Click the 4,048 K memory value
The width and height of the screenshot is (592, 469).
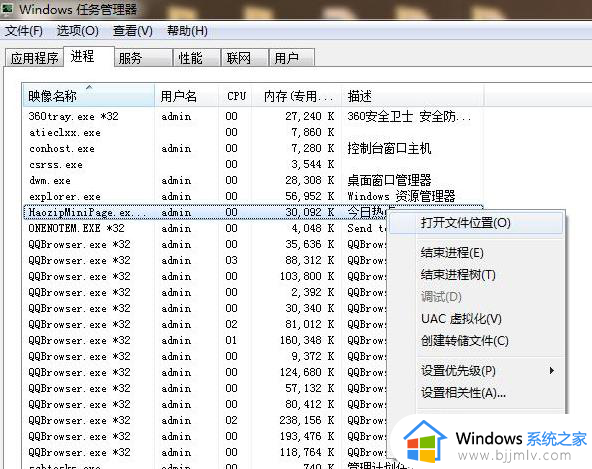(x=313, y=228)
